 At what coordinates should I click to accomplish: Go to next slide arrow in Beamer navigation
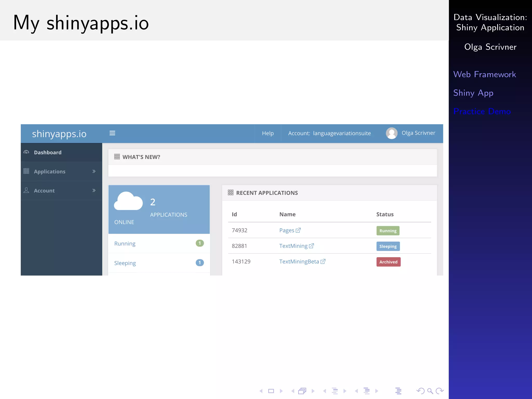pos(281,391)
